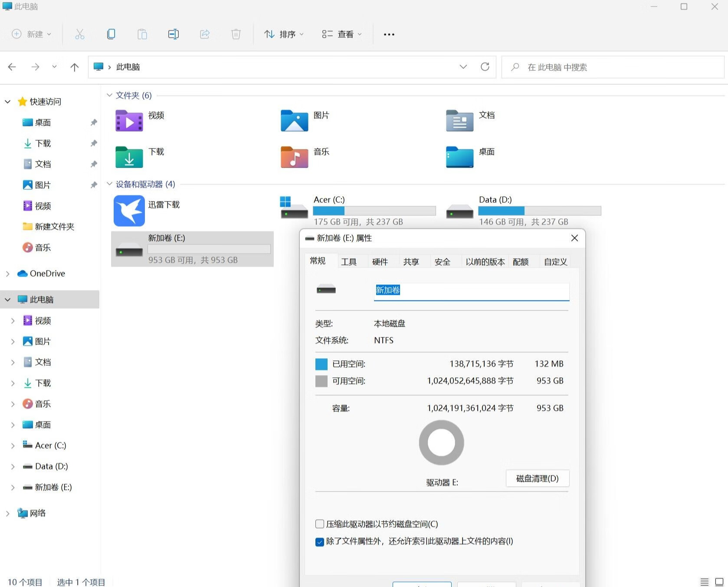Image resolution: width=728 pixels, height=587 pixels.
Task: Select the Cut icon in the toolbar
Action: (x=80, y=34)
